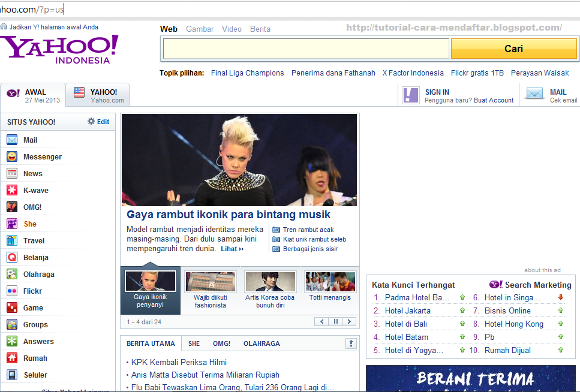The height and width of the screenshot is (392, 580).
Task: Click the Yahoo! Indonesia logo
Action: 59,49
